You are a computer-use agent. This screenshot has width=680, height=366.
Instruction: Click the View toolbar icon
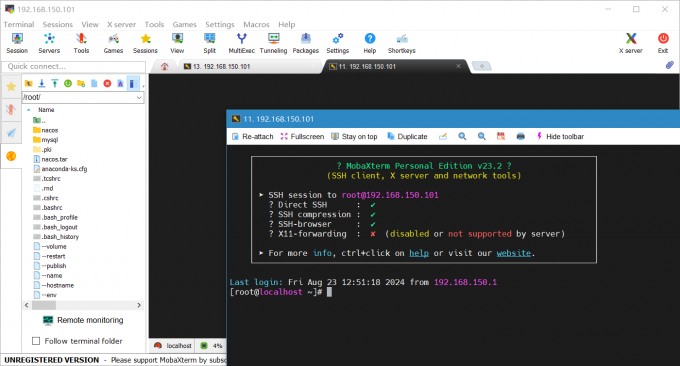coord(177,43)
